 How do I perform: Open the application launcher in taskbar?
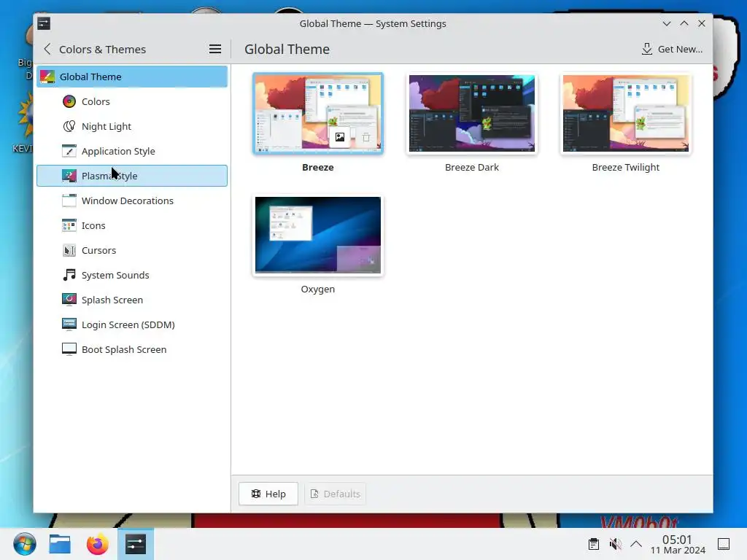click(25, 544)
